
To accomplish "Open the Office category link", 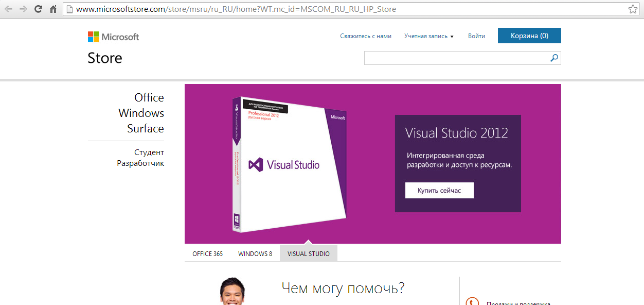I will [149, 97].
